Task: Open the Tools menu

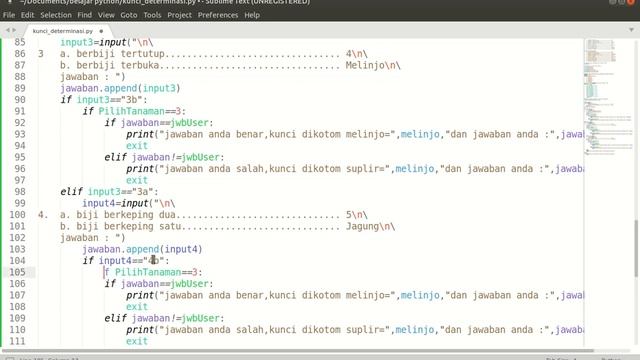Action: click(x=152, y=15)
